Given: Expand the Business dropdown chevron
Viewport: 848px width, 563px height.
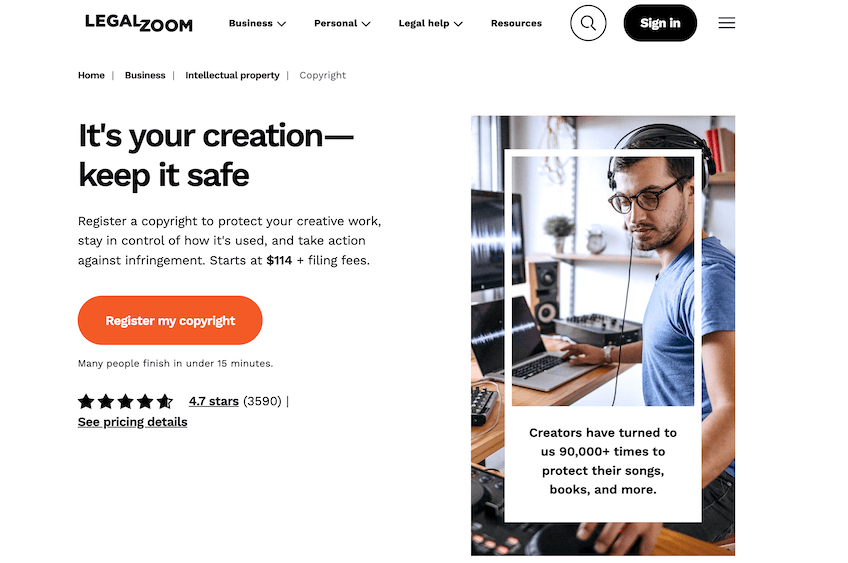Looking at the screenshot, I should (x=282, y=24).
